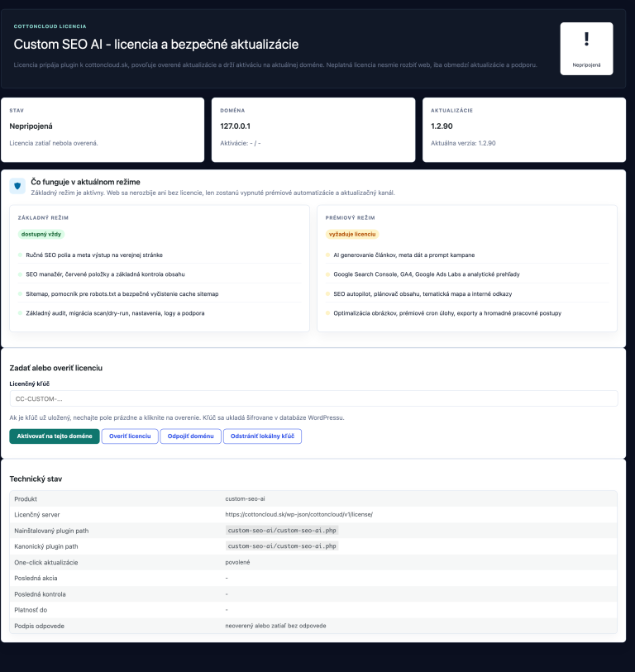
Task: Click version number 1.2.90 in Aktualizácie card
Action: point(442,126)
